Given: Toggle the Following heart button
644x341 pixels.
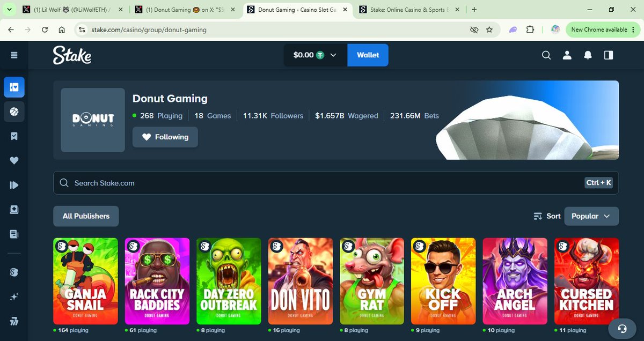Looking at the screenshot, I should (165, 137).
